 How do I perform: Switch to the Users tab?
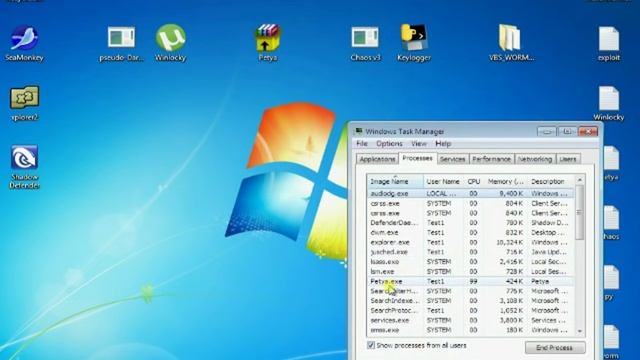point(568,159)
